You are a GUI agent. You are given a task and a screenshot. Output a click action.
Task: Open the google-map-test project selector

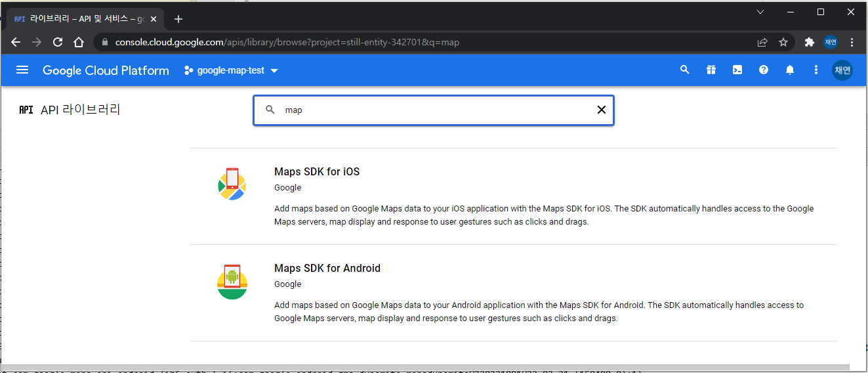(232, 70)
